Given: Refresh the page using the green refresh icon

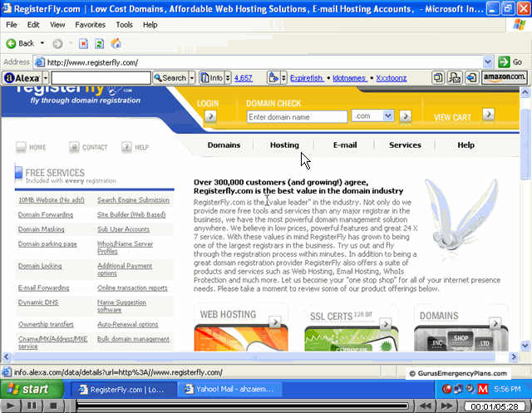Looking at the screenshot, I should coord(100,43).
